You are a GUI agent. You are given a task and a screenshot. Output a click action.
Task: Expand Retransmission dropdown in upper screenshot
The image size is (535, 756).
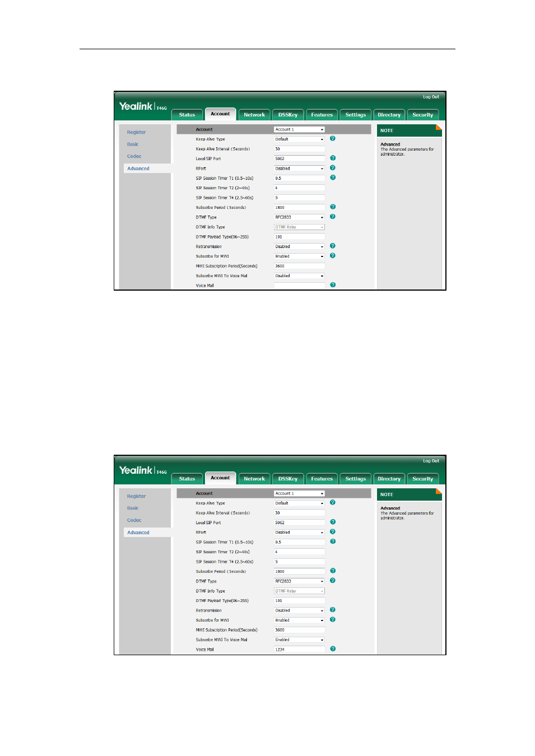click(299, 246)
